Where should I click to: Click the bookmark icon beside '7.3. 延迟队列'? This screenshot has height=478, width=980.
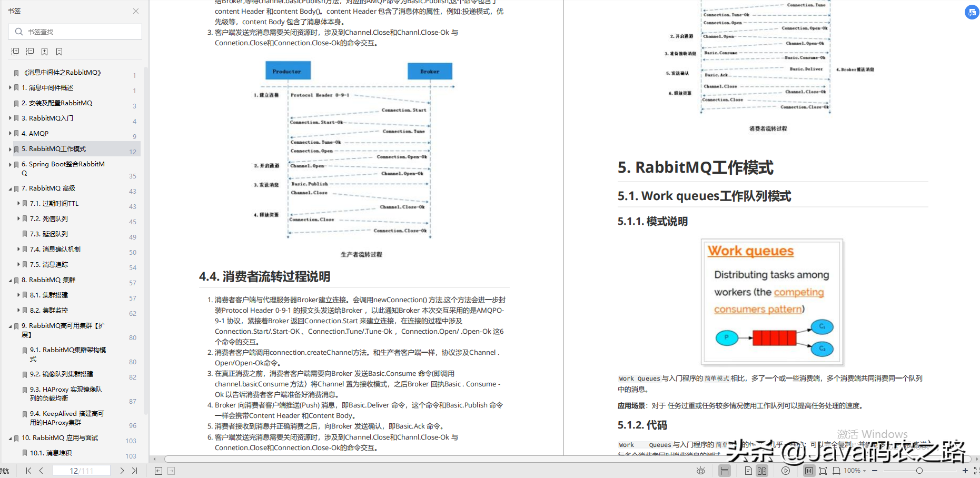[25, 234]
